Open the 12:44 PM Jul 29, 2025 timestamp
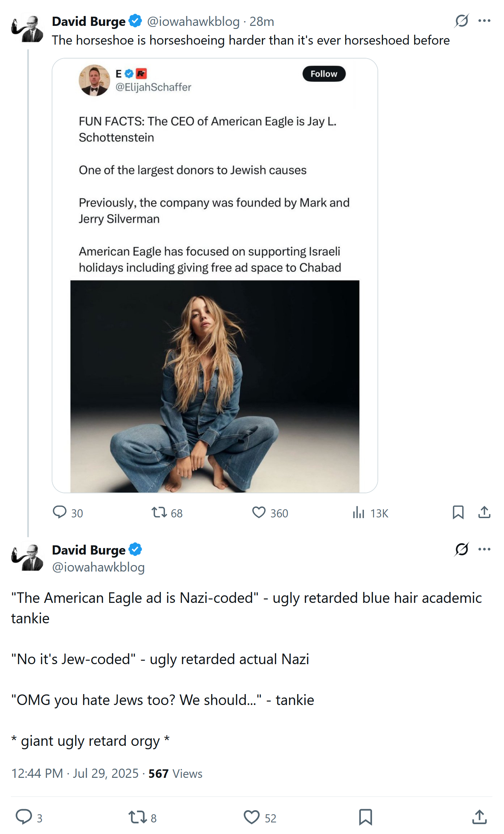 75,773
